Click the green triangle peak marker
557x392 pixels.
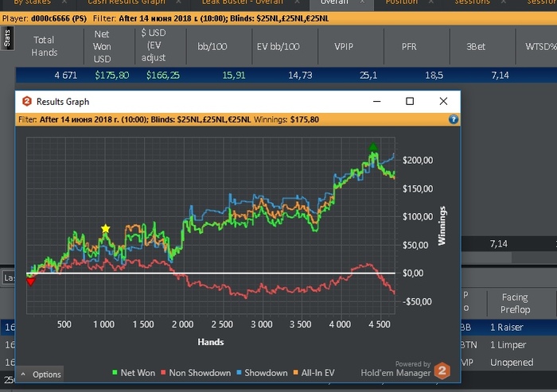click(x=372, y=146)
